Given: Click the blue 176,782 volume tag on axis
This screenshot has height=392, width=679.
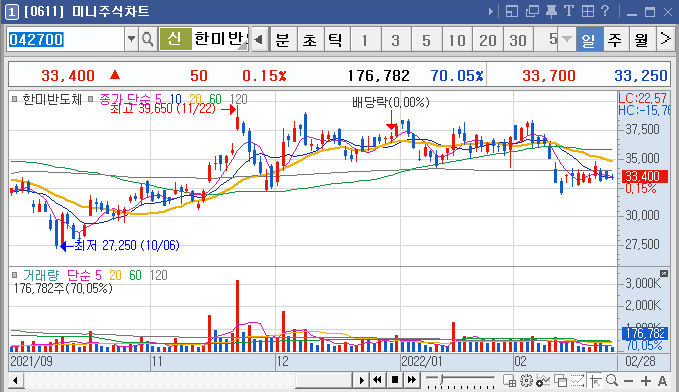Looking at the screenshot, I should (x=645, y=333).
